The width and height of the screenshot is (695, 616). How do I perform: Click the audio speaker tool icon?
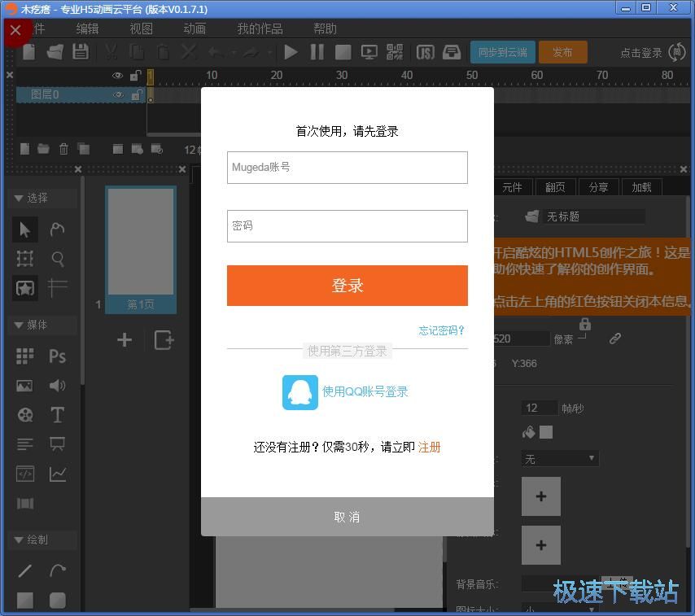(57, 385)
